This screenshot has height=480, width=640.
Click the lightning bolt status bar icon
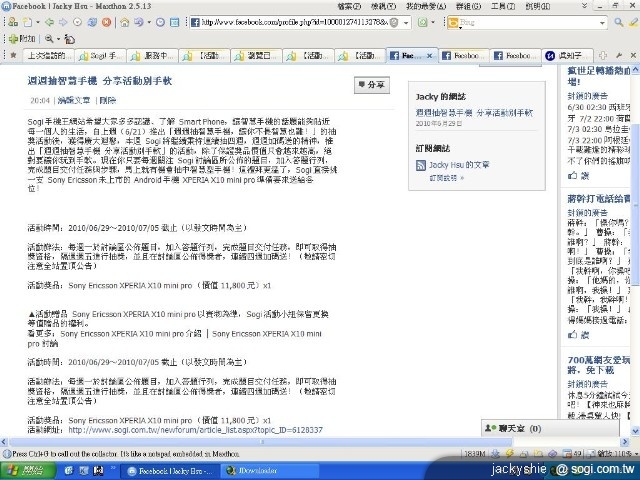(509, 453)
